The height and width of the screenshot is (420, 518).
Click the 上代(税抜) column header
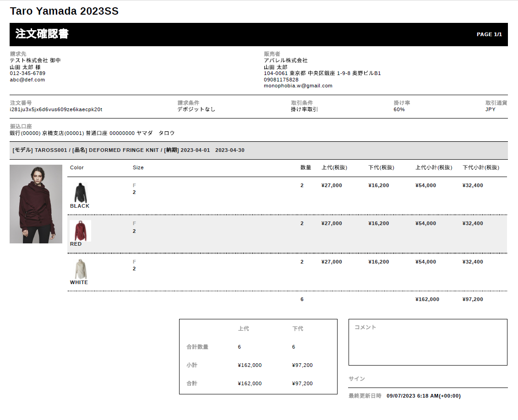[335, 167]
